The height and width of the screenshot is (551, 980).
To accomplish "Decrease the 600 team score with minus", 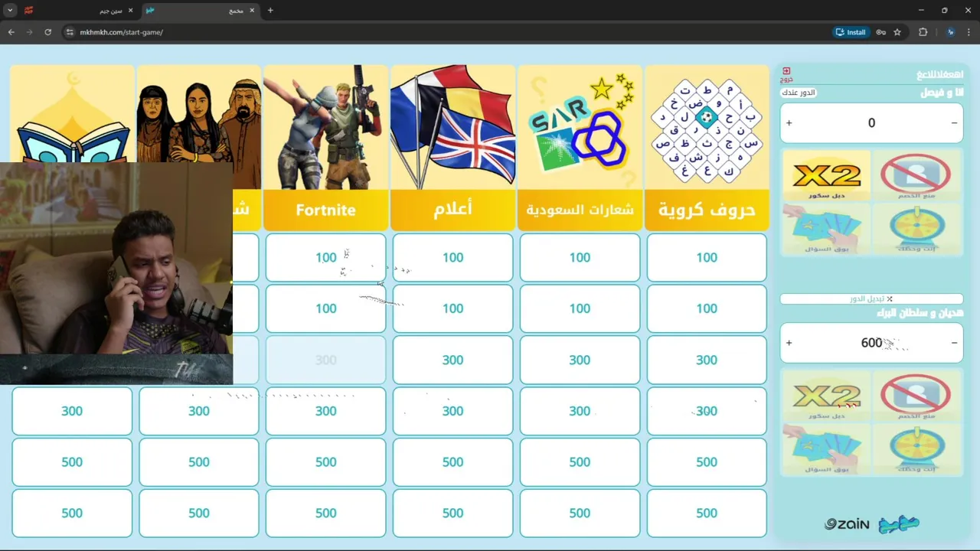I will click(x=954, y=343).
